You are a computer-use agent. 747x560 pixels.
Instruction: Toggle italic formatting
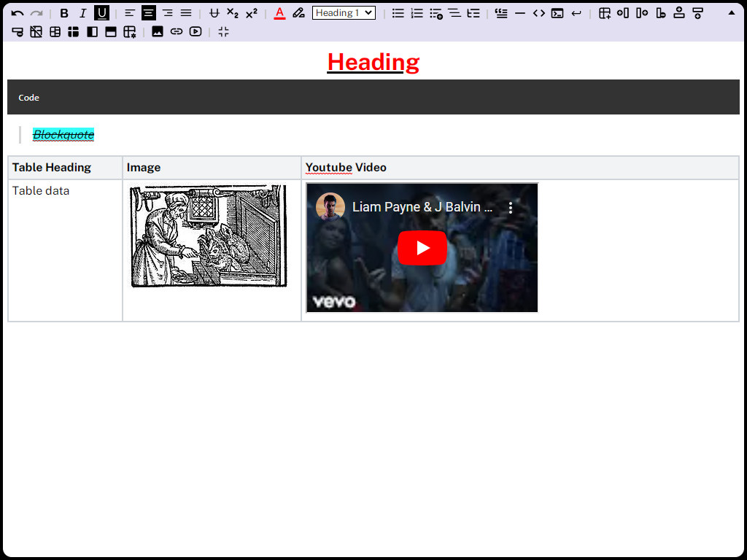click(x=83, y=13)
